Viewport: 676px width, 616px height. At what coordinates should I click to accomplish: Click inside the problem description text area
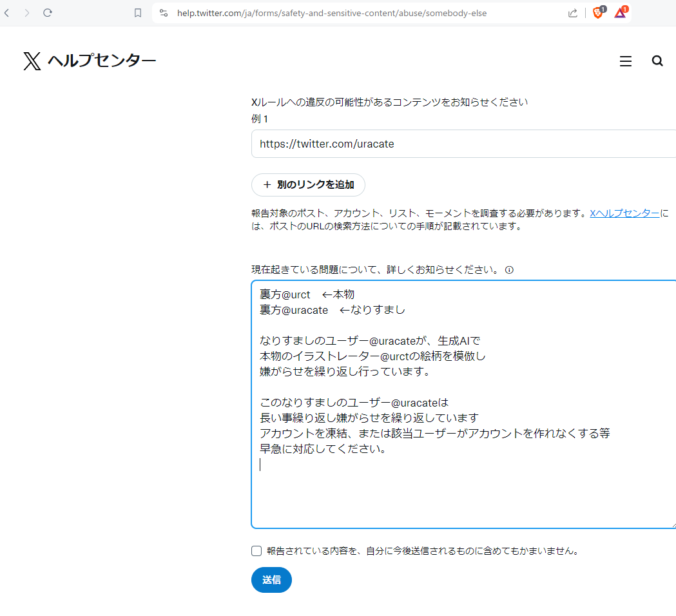pyautogui.click(x=463, y=404)
